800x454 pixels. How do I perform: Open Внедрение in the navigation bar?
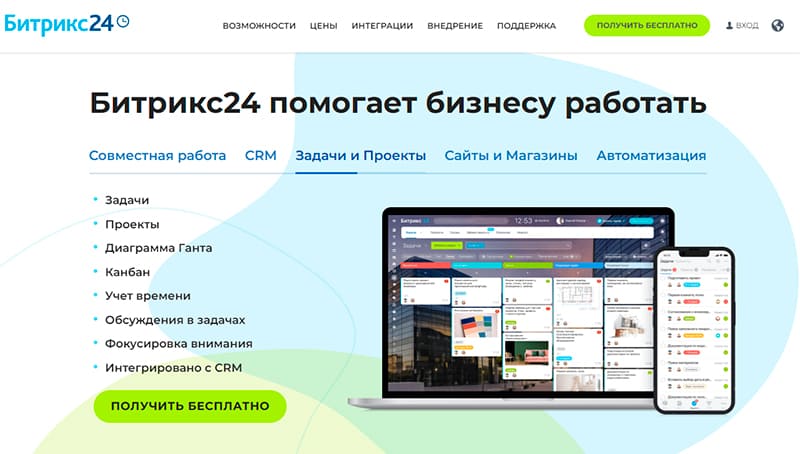[x=456, y=26]
